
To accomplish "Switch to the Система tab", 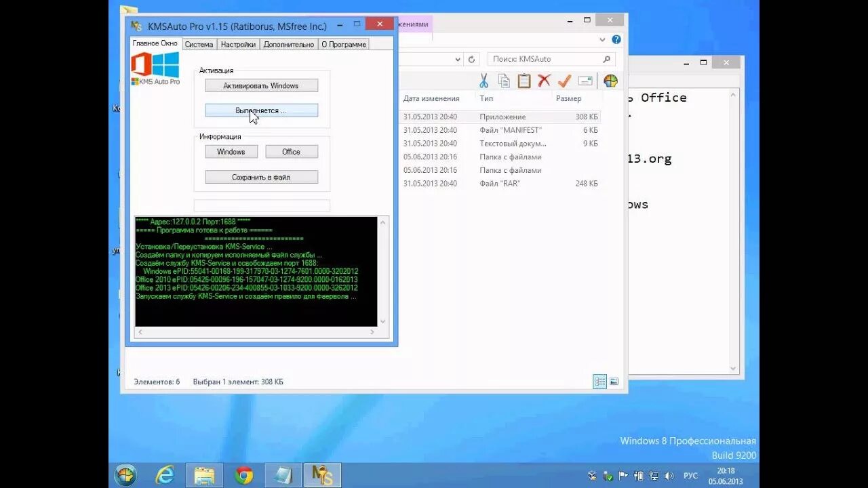I will 199,45.
